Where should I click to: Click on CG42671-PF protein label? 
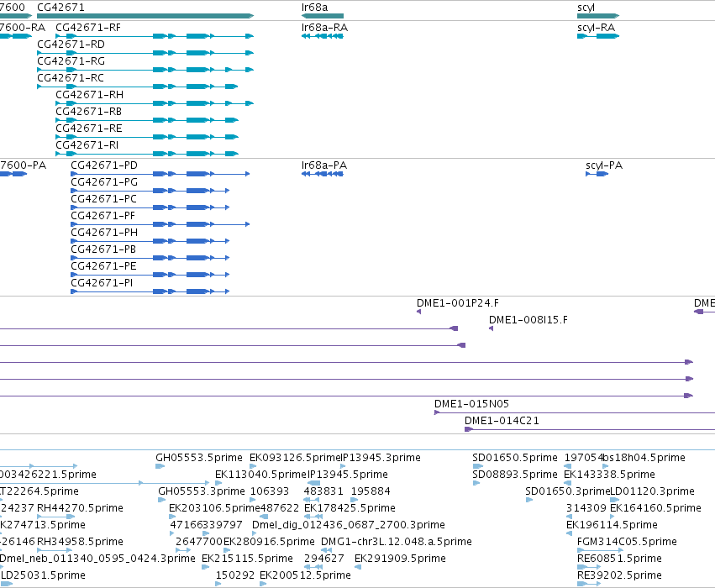point(103,216)
